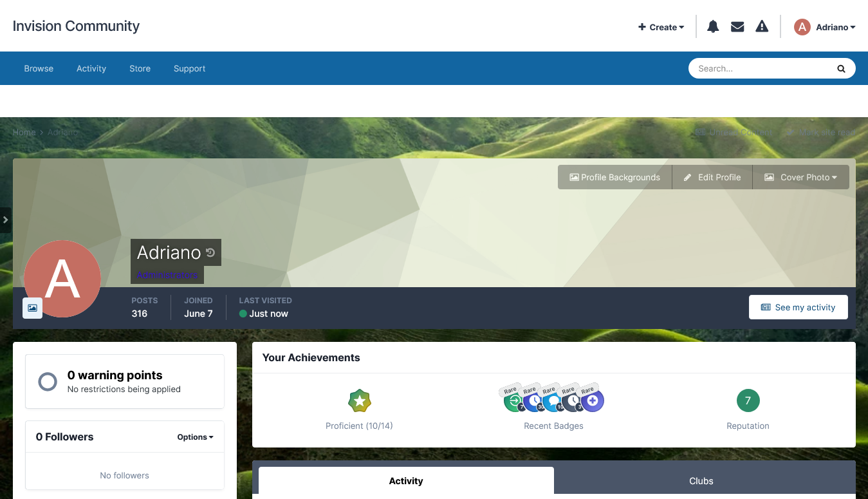Open the notifications bell icon

(x=713, y=26)
